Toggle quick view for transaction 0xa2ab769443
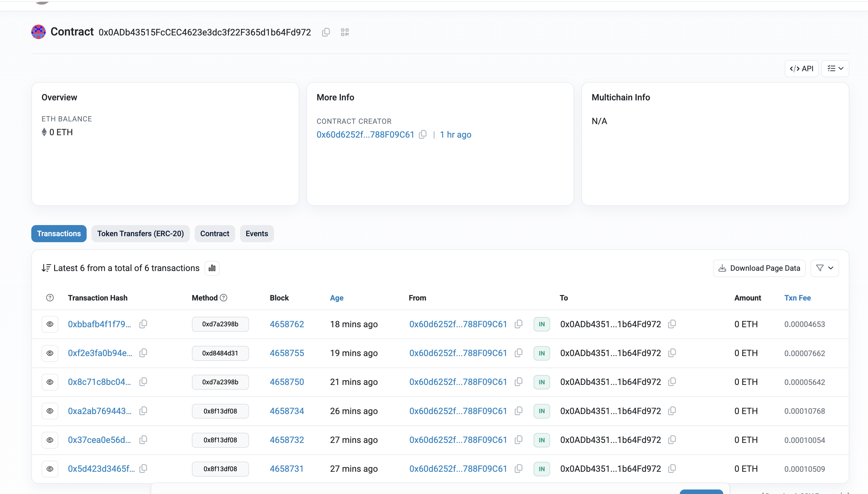This screenshot has width=868, height=494. tap(50, 411)
